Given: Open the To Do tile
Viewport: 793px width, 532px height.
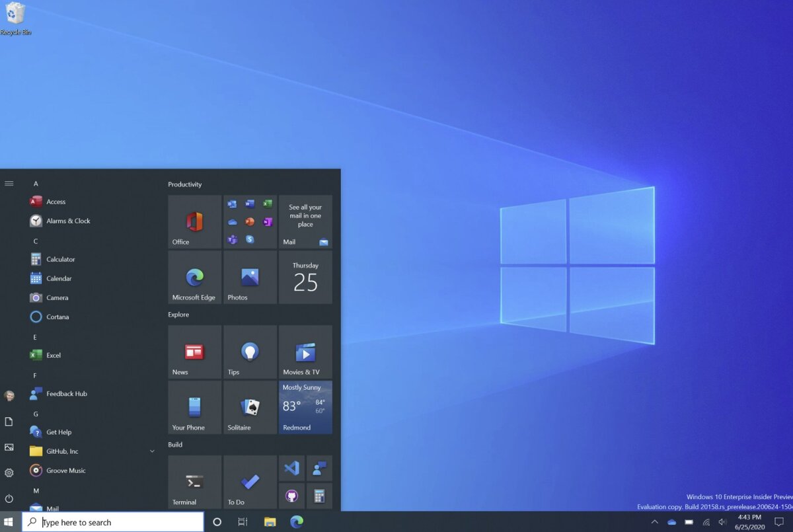Looking at the screenshot, I should tap(250, 482).
